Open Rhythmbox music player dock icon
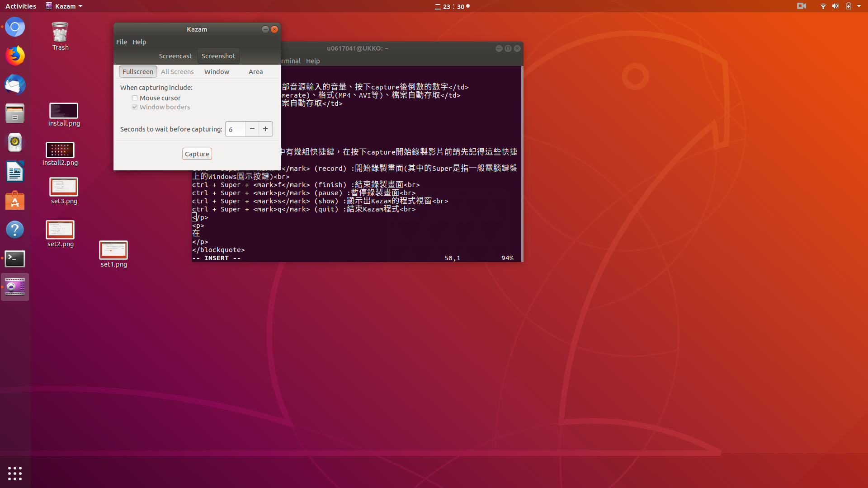Screen dimensions: 868x488 coord(15,142)
